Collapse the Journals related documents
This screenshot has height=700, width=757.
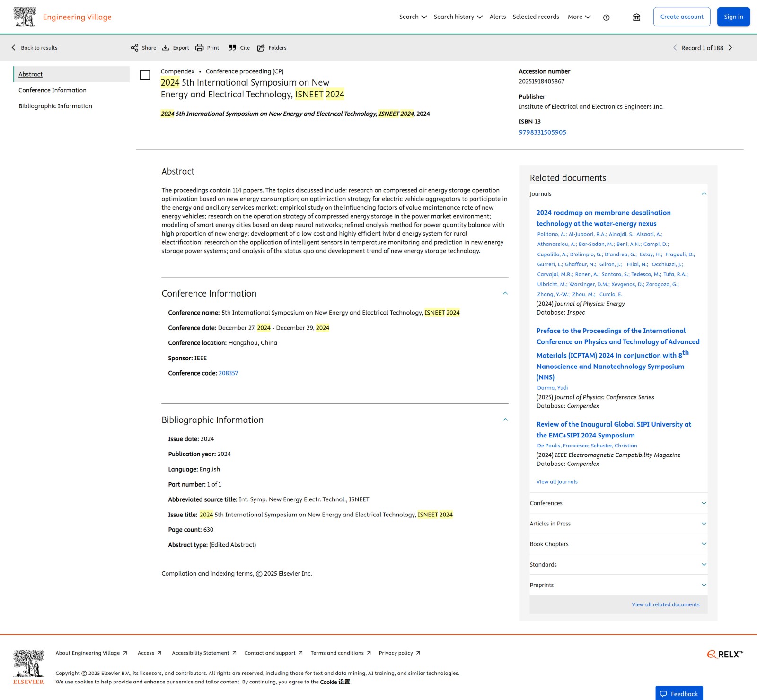click(704, 194)
